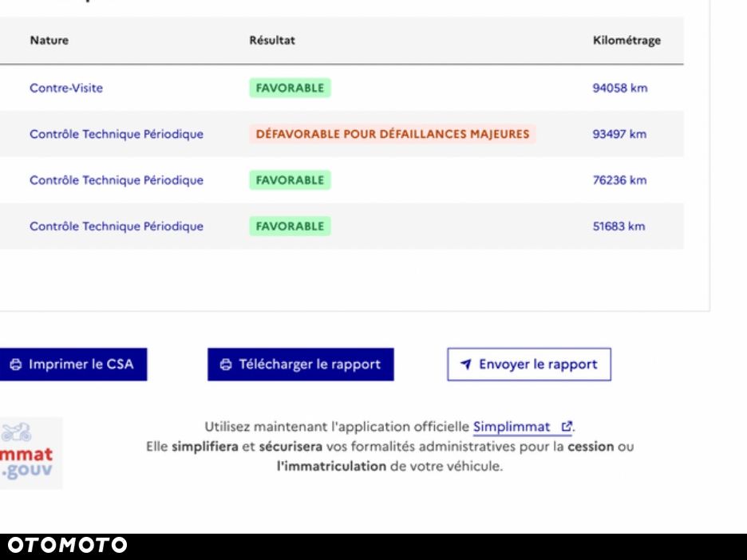
Task: Click printer icon on Imprimer le CSA
Action: (x=16, y=365)
